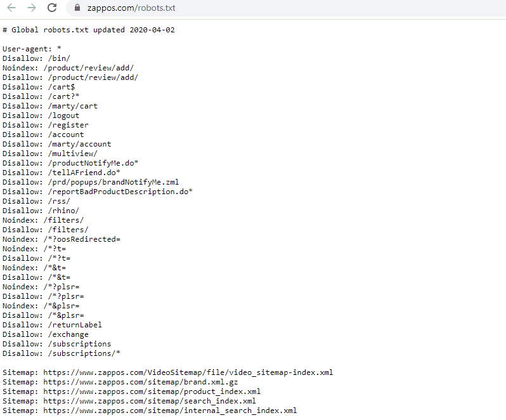Click the browser back arrow
This screenshot has width=506, height=420.
[11, 8]
